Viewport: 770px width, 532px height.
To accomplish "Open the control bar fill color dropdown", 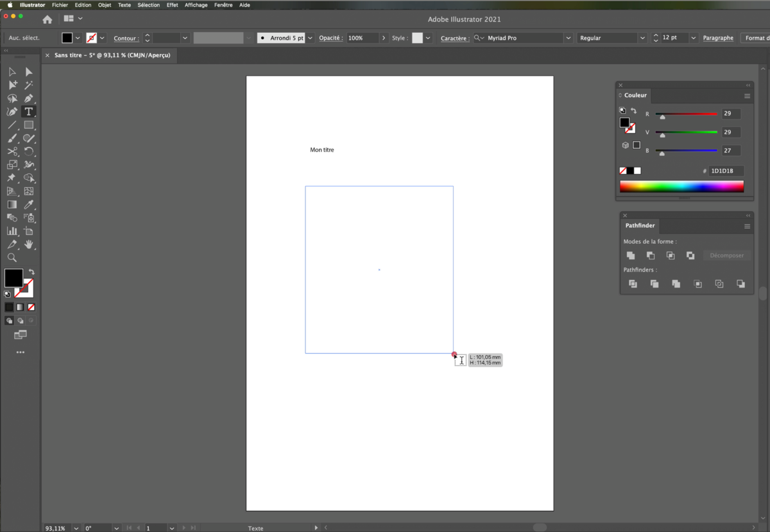I will click(x=78, y=38).
